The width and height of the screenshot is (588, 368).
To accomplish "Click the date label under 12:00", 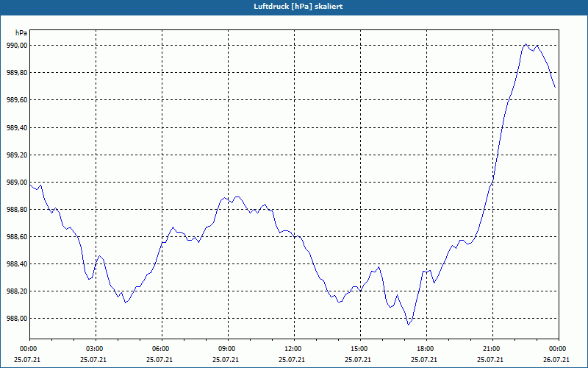I will (291, 360).
